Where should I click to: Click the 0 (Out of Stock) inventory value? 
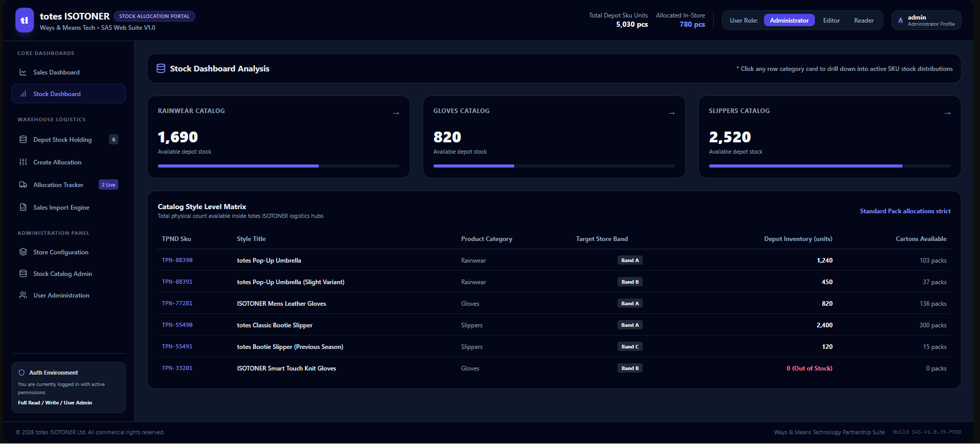(809, 368)
